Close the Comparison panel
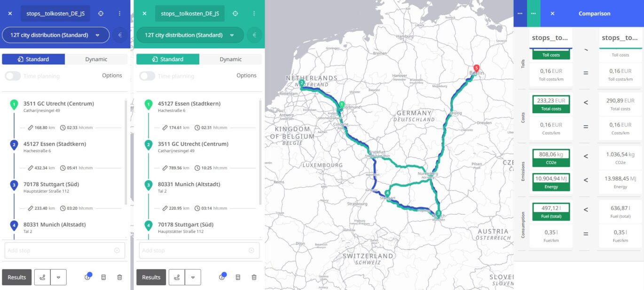 (x=552, y=14)
